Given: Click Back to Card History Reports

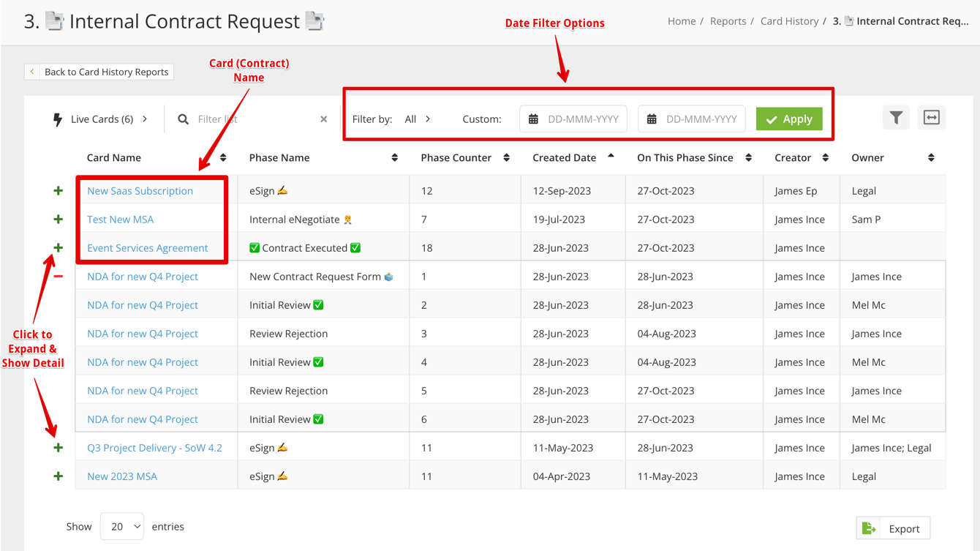Looking at the screenshot, I should click(99, 72).
